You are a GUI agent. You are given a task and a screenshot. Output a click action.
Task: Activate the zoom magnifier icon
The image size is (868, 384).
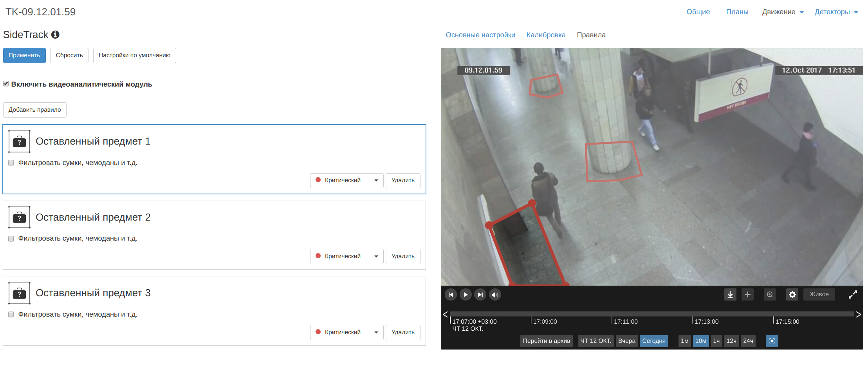770,295
